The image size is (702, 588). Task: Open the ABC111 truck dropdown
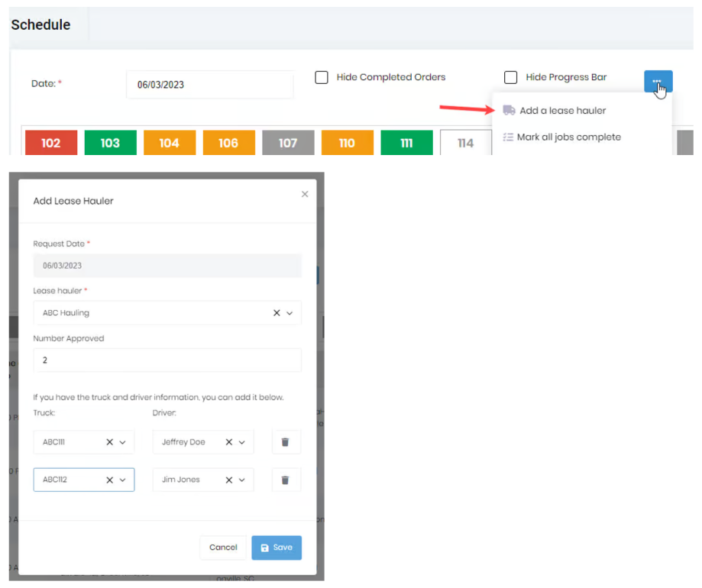click(x=123, y=442)
